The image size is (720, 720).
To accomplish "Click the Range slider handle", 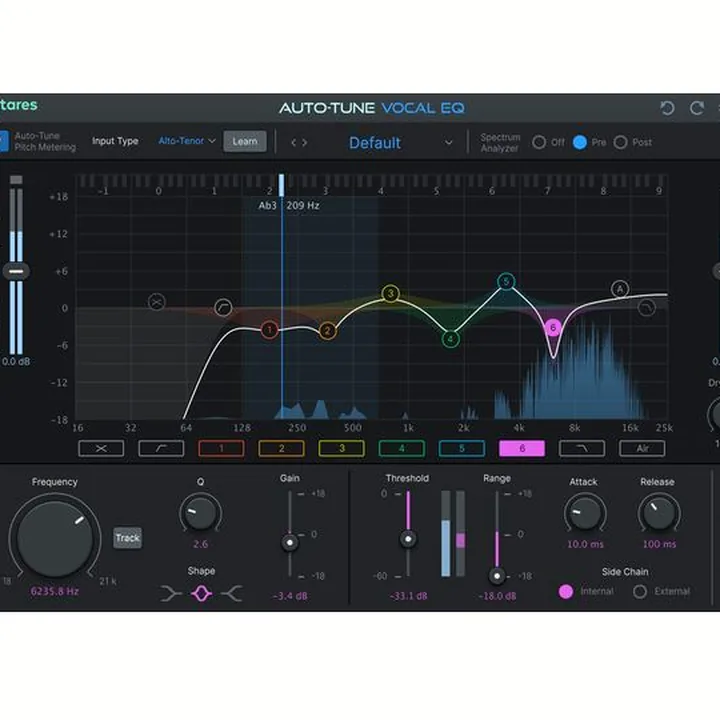I will point(497,576).
